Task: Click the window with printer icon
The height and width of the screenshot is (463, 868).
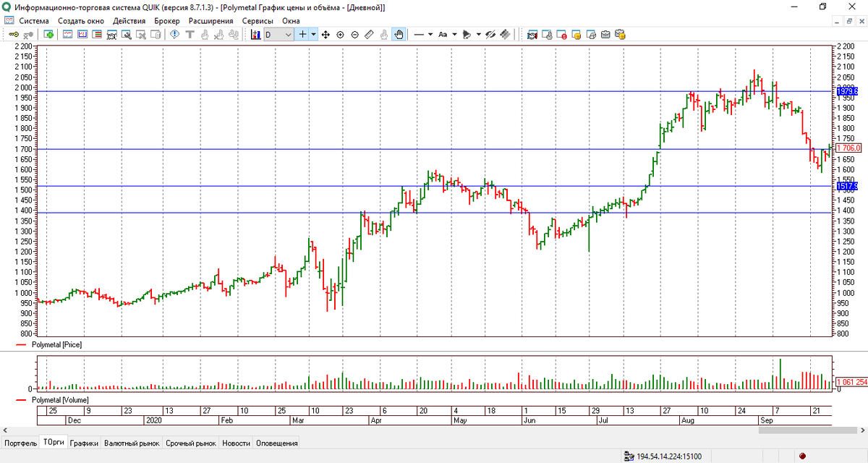Action: tap(591, 34)
